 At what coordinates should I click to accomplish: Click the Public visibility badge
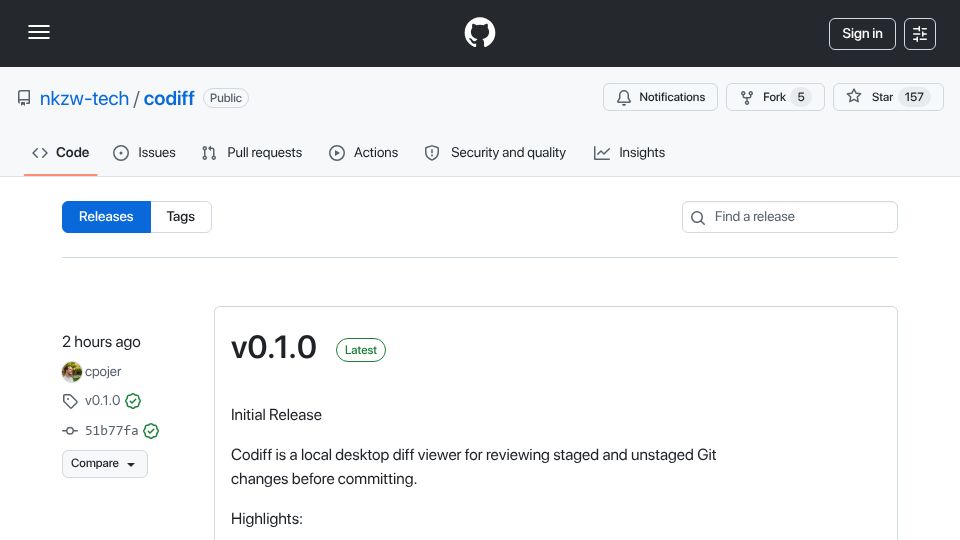(x=226, y=98)
